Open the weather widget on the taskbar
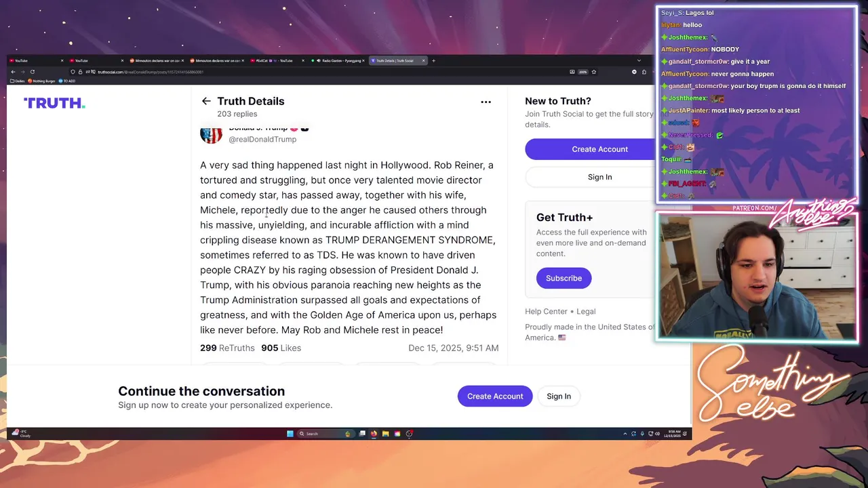Viewport: 868px width, 488px height. point(22,434)
